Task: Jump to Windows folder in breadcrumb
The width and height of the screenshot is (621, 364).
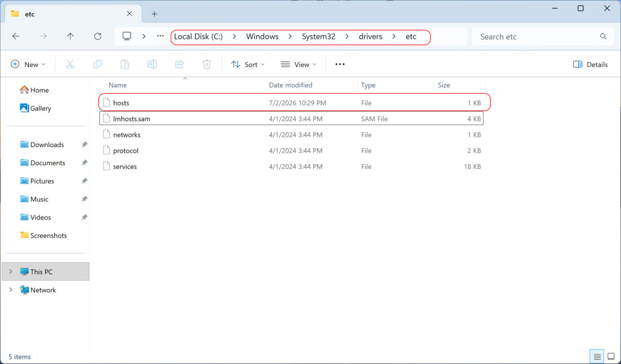Action: pos(262,36)
